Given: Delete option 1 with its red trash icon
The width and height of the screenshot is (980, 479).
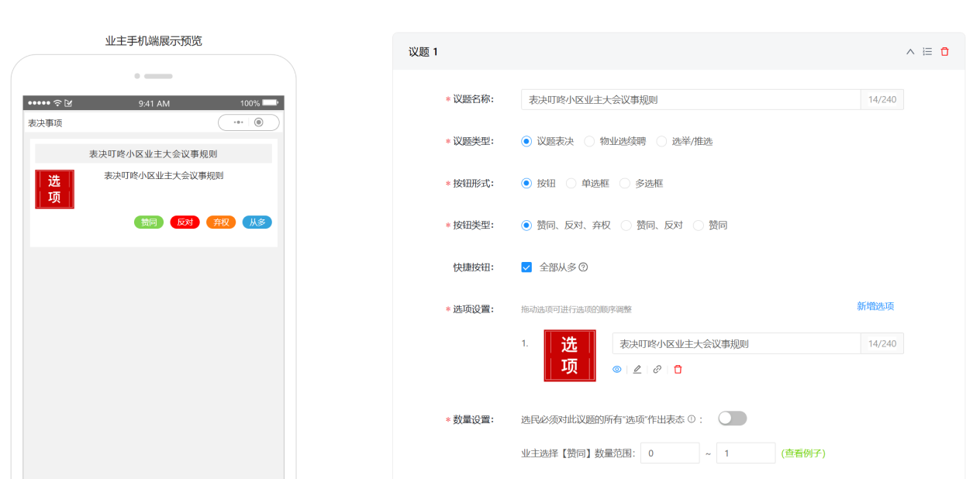Looking at the screenshot, I should tap(678, 370).
